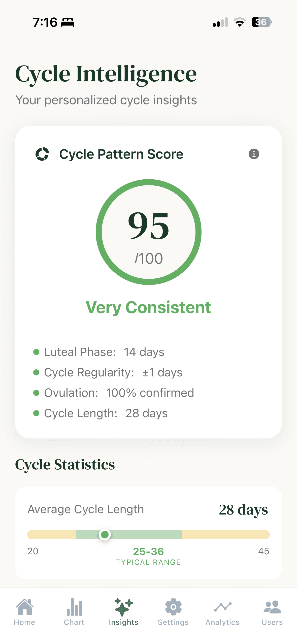Tap the Ovulation confirmed bullet indicator
The width and height of the screenshot is (297, 644).
[37, 393]
